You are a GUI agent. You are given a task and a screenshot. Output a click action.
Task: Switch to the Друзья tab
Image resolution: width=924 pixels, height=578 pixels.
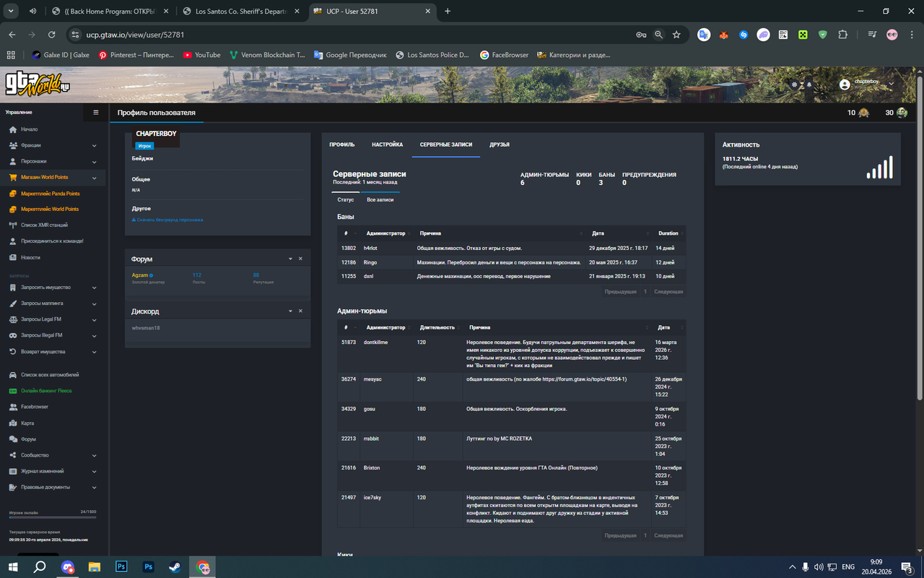coord(500,144)
